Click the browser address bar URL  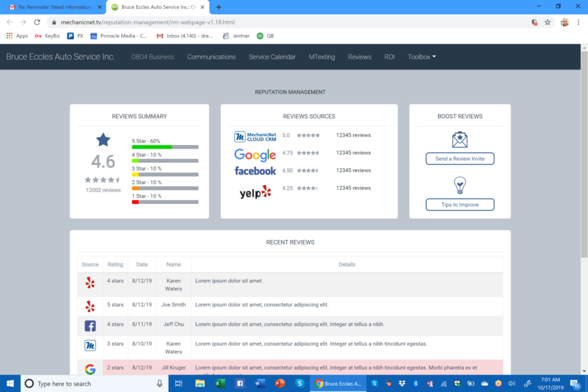pyautogui.click(x=148, y=22)
